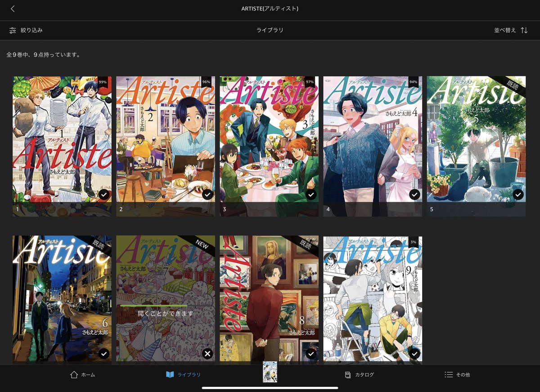Open Artiste volume 9 cover
540x392 pixels.
click(x=373, y=299)
